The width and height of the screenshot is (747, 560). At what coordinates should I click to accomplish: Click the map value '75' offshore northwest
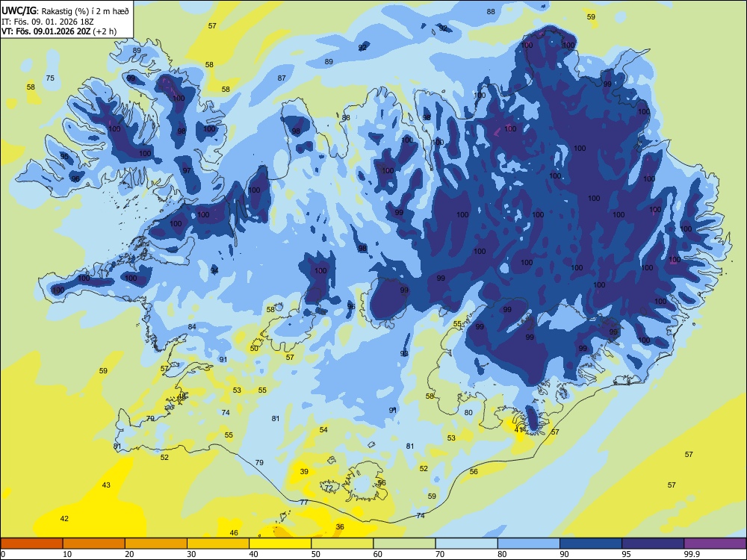point(50,78)
